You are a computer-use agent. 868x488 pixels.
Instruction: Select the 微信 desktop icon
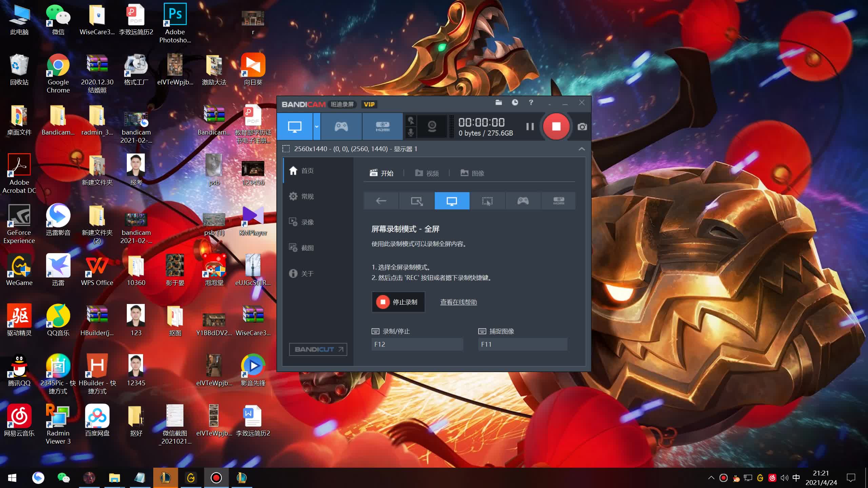58,20
